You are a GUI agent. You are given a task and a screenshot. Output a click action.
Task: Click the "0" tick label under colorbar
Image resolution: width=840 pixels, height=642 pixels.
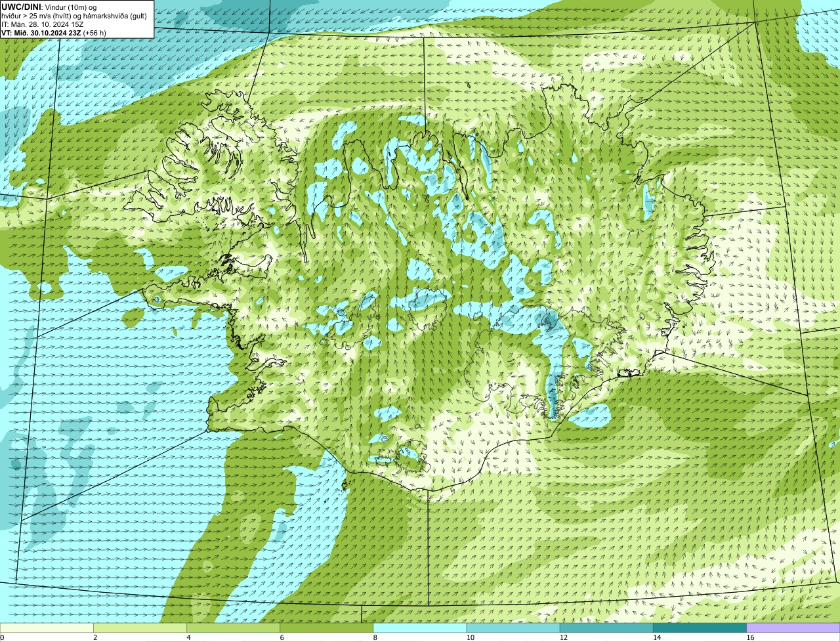[2, 637]
